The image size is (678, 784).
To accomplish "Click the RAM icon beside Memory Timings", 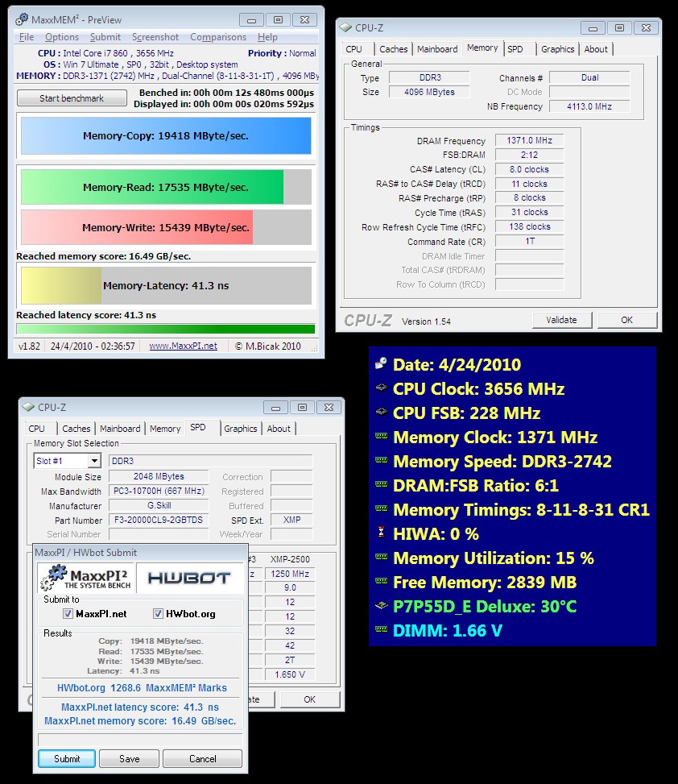I will 381,508.
